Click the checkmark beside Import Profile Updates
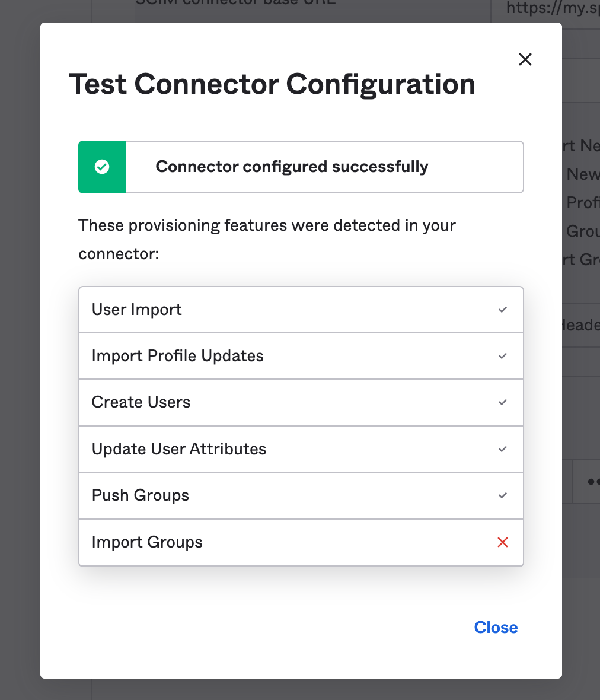 click(x=503, y=357)
